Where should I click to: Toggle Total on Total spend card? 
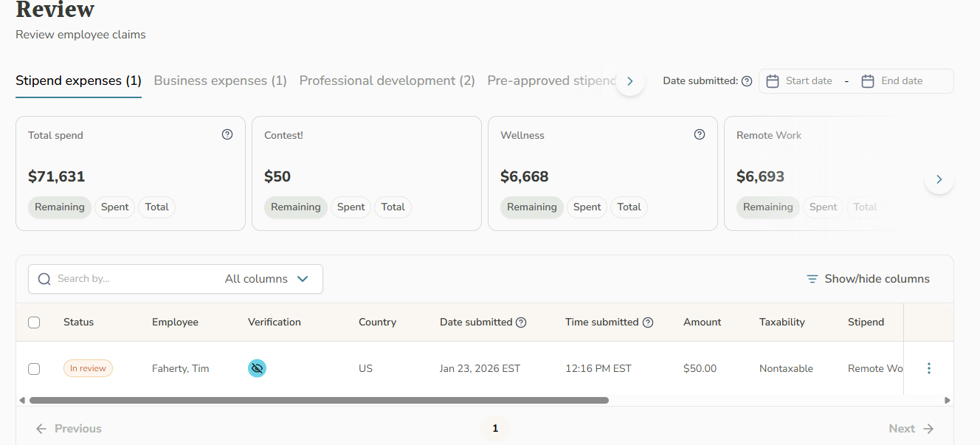tap(157, 207)
